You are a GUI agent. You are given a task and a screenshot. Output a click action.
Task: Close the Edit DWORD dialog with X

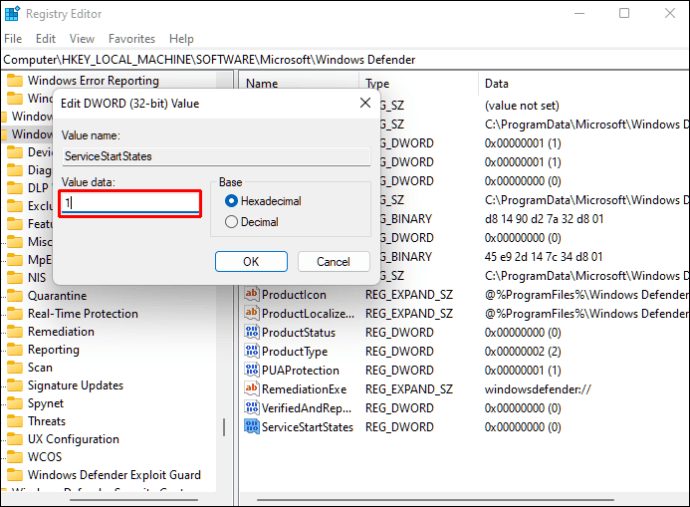pyautogui.click(x=364, y=103)
